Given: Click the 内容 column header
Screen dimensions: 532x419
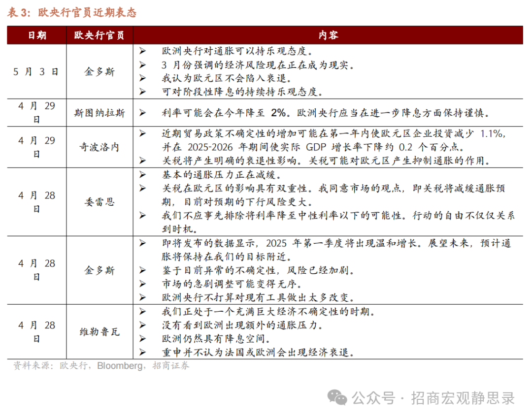Looking at the screenshot, I should [x=328, y=35].
